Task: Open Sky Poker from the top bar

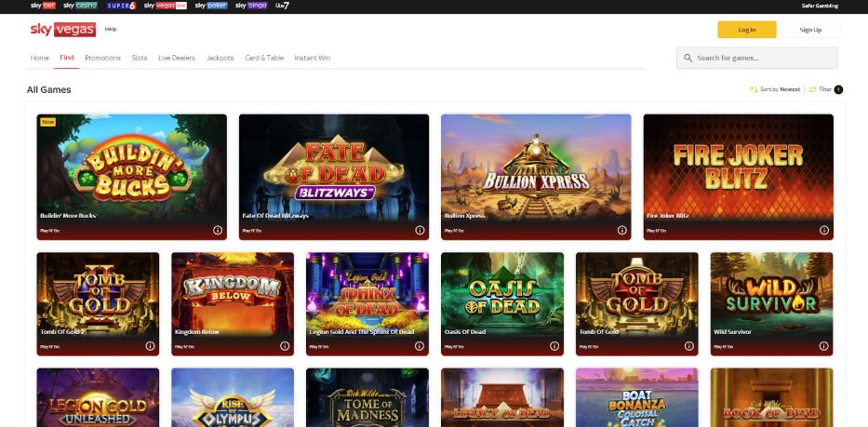Action: click(211, 6)
